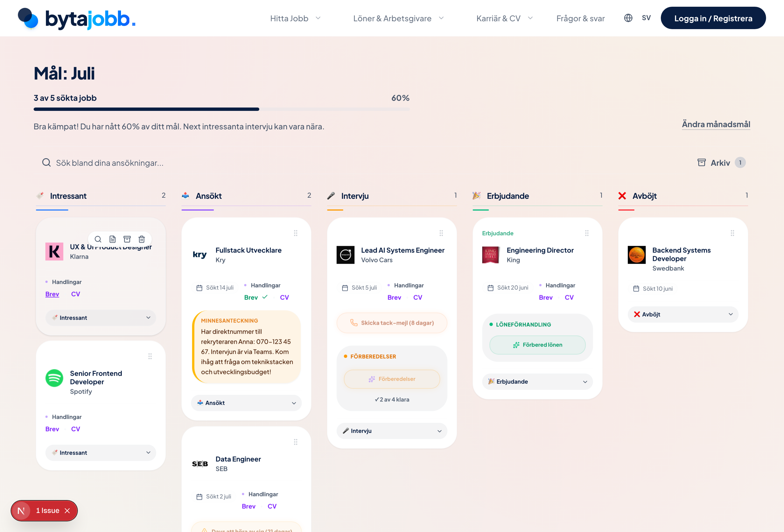Open the CV link on the Spotify card
Screen dimensions: 784x532
tap(76, 429)
